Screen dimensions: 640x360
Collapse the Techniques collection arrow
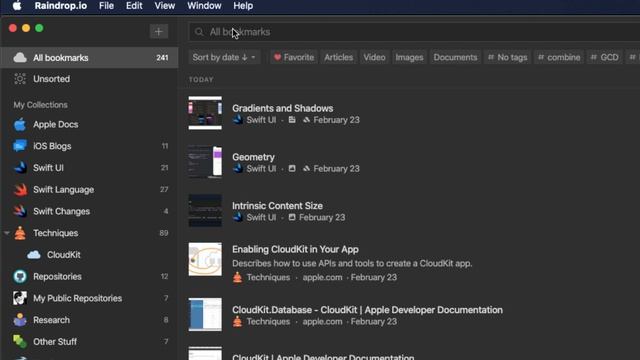click(7, 233)
